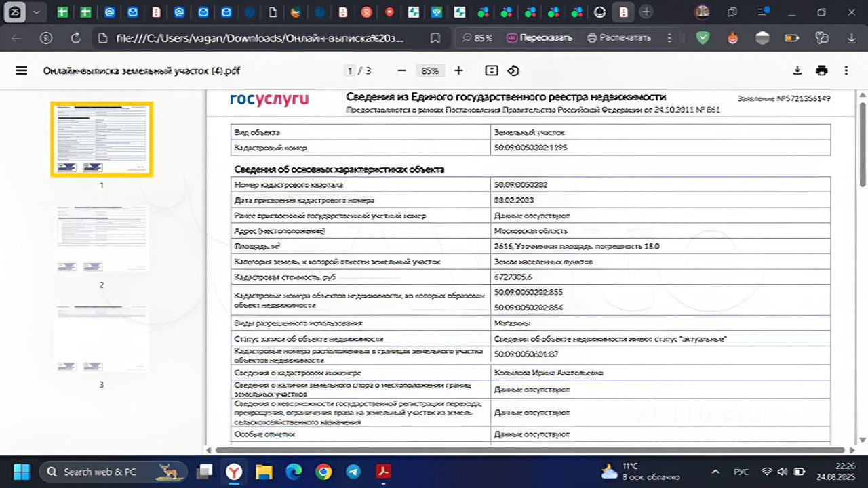Click the source parcel number 50:09:0050202:855
The image size is (868, 488).
pyautogui.click(x=529, y=292)
